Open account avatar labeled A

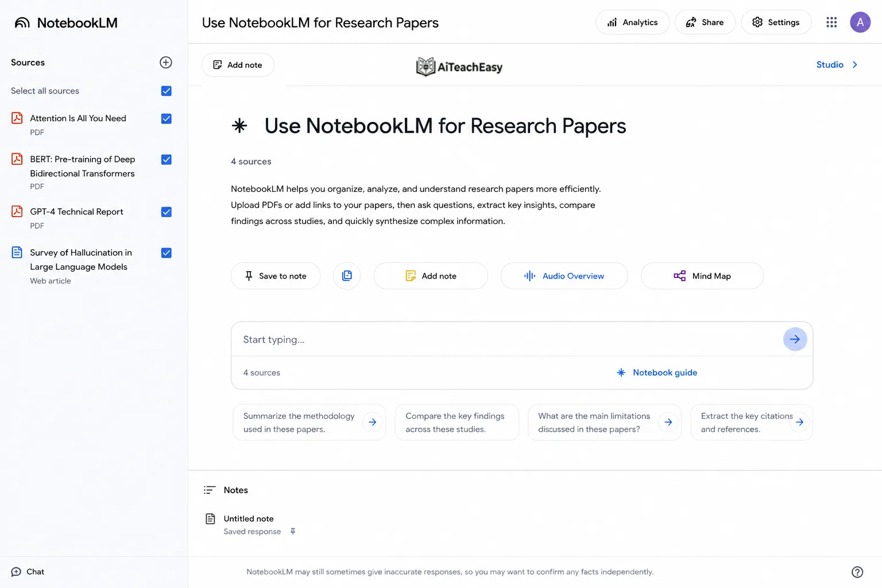click(860, 22)
